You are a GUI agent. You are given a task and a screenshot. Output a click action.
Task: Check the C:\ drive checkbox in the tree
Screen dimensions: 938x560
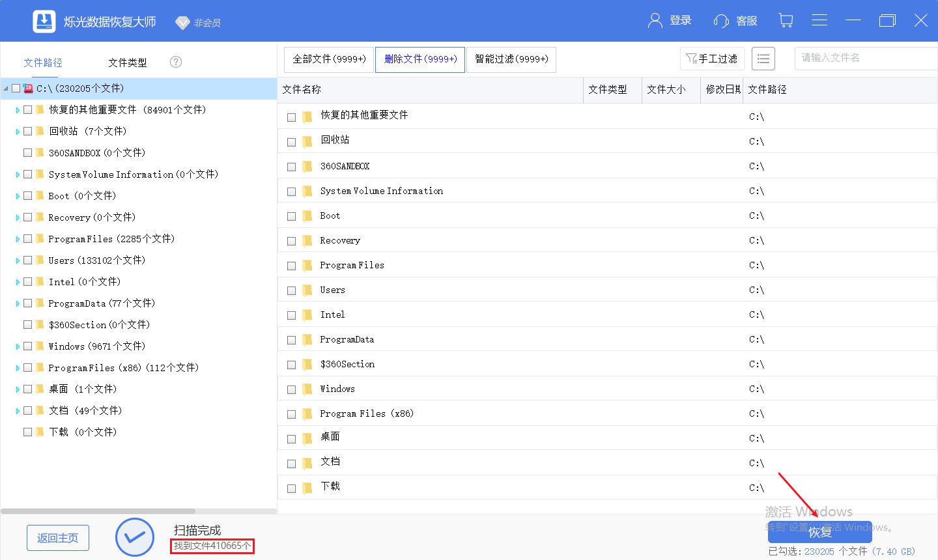[x=16, y=88]
